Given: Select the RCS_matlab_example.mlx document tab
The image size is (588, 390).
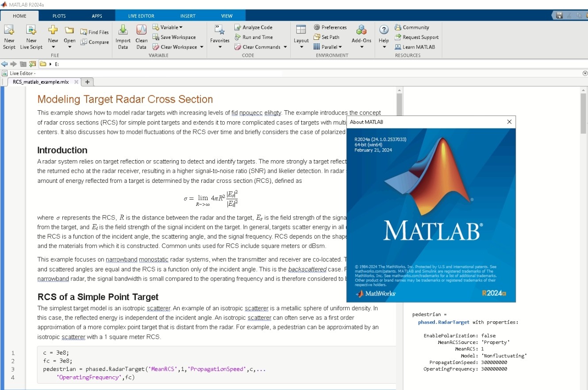Looking at the screenshot, I should pos(41,82).
